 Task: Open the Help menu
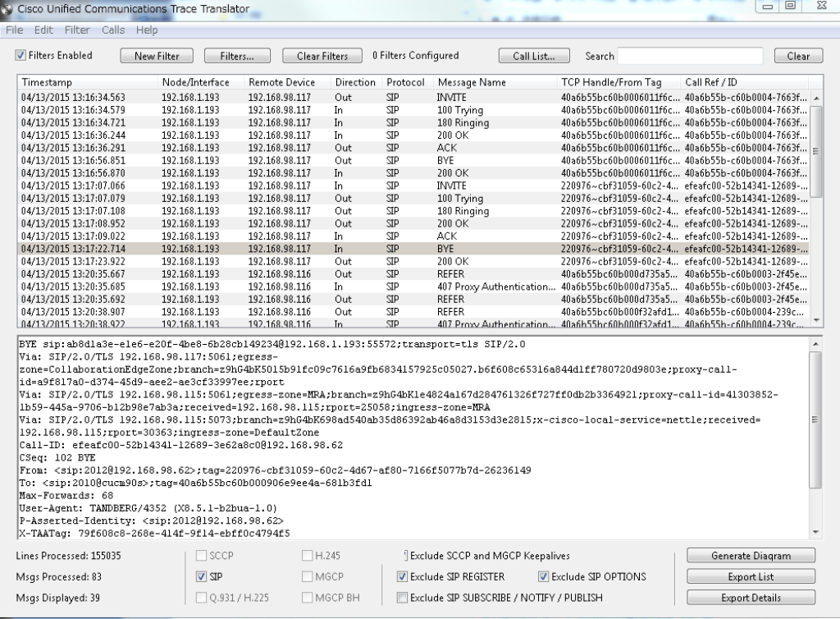pos(147,30)
